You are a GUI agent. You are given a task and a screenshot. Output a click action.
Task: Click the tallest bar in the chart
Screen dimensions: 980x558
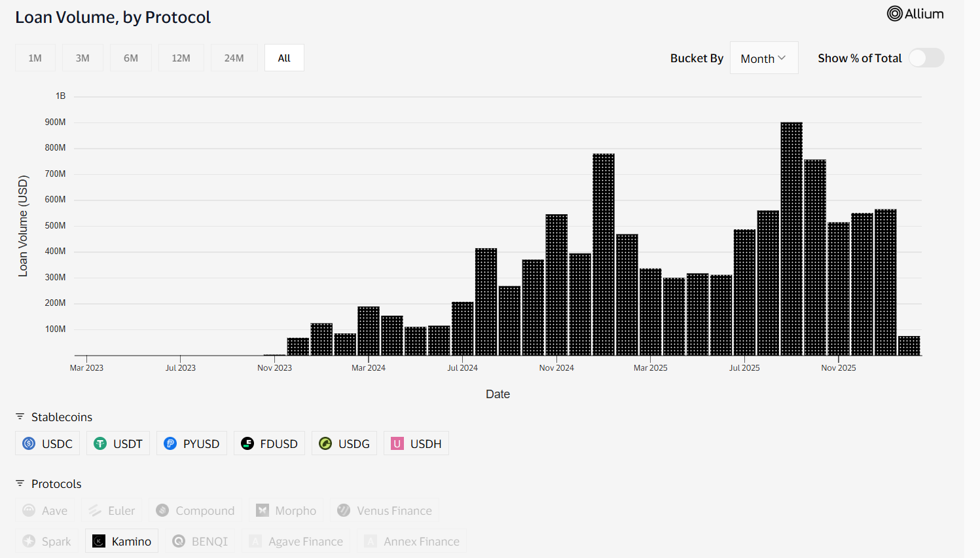point(790,236)
